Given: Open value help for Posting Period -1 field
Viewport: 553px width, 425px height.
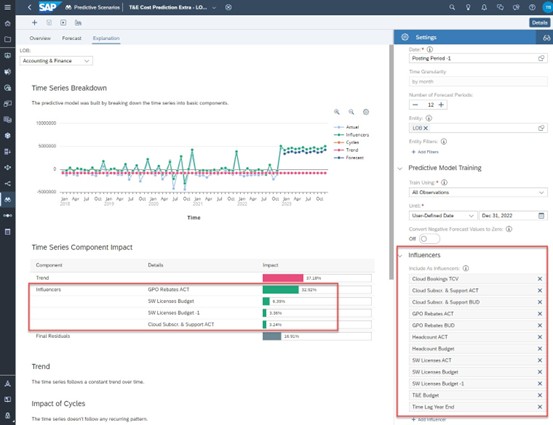Looking at the screenshot, I should coord(541,58).
